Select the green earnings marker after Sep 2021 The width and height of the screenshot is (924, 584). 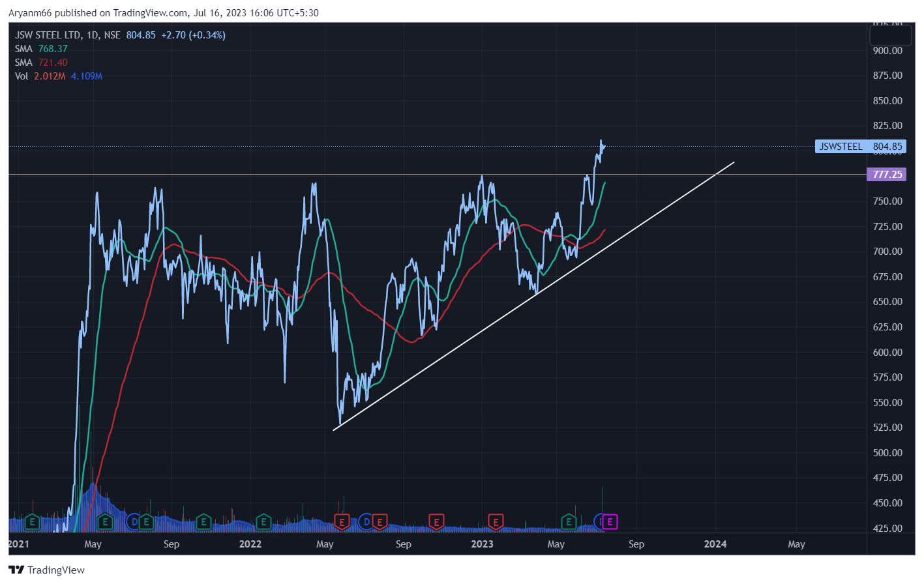203,522
